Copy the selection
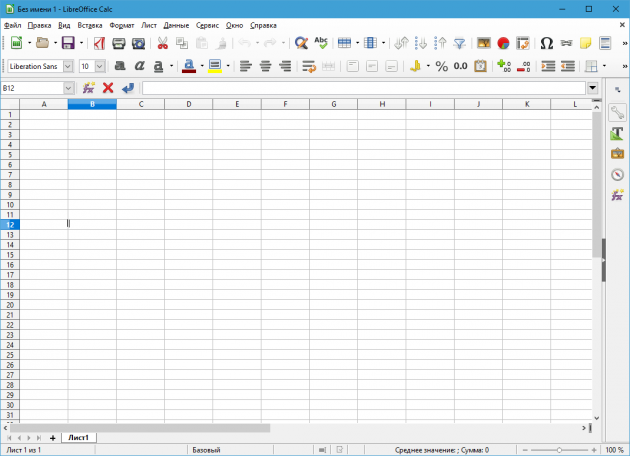The height and width of the screenshot is (456, 630). coord(182,43)
